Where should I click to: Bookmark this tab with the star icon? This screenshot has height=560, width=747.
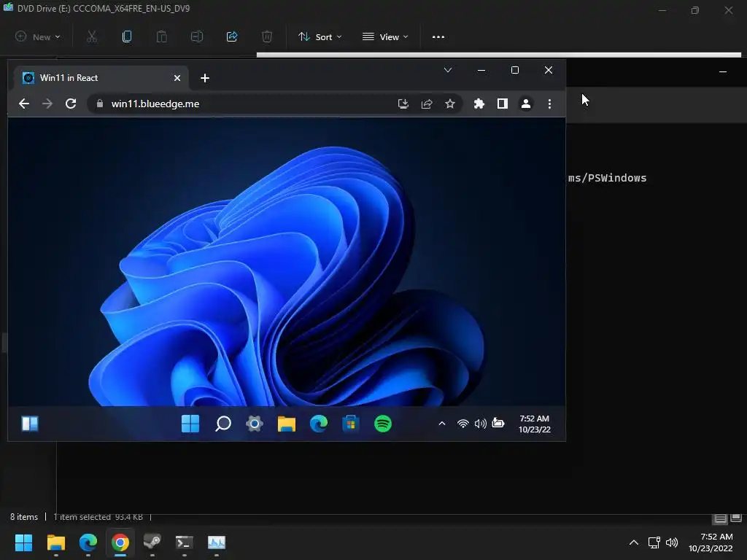(449, 104)
